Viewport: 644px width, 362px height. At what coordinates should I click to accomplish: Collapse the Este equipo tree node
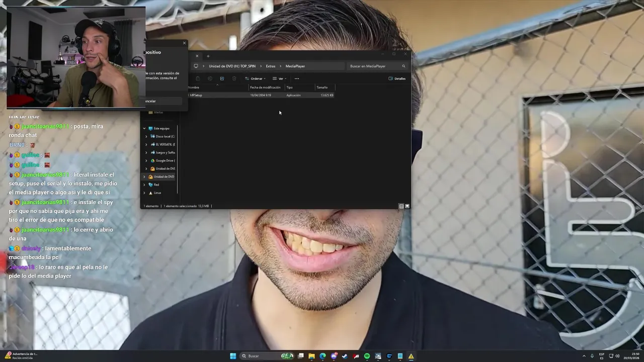tap(144, 128)
